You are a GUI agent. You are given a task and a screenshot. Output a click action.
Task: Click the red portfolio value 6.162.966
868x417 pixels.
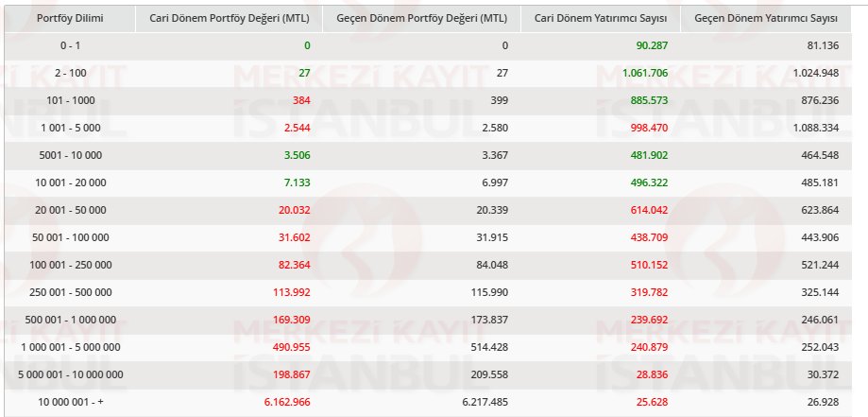288,402
